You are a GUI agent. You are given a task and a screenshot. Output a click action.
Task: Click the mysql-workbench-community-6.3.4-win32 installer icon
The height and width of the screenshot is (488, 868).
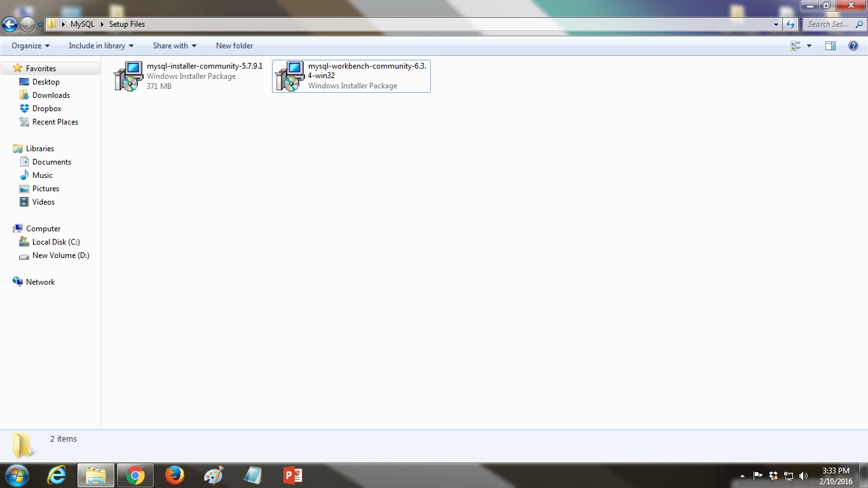pyautogui.click(x=290, y=76)
